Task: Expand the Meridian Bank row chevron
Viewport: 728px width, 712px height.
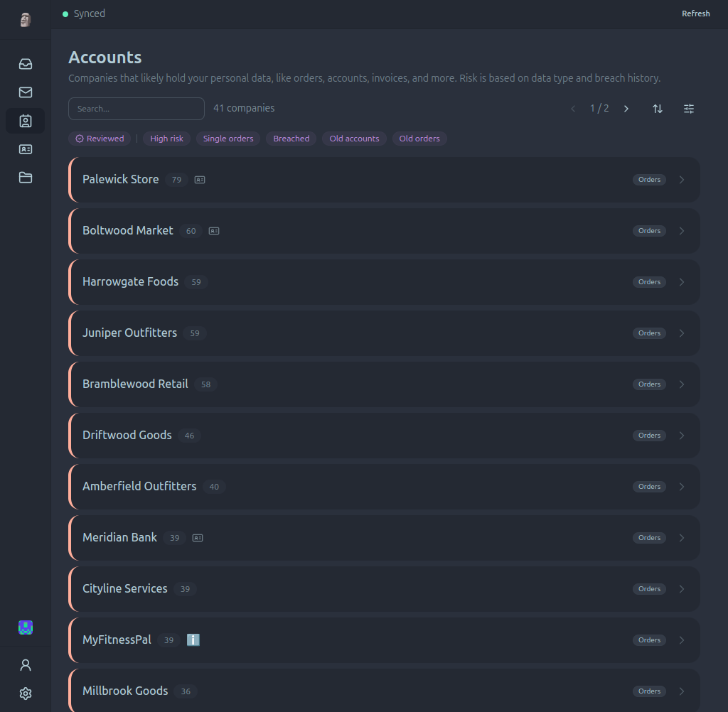Action: pyautogui.click(x=682, y=538)
